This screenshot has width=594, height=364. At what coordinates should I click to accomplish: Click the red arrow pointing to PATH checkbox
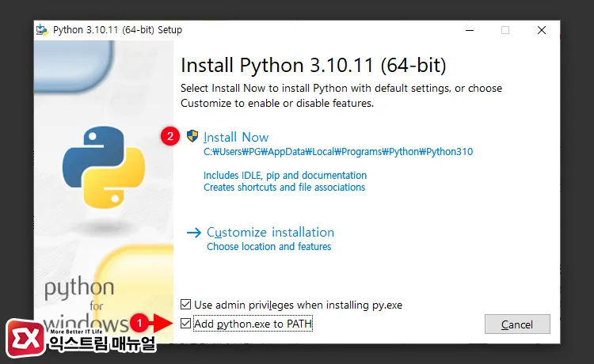click(162, 323)
